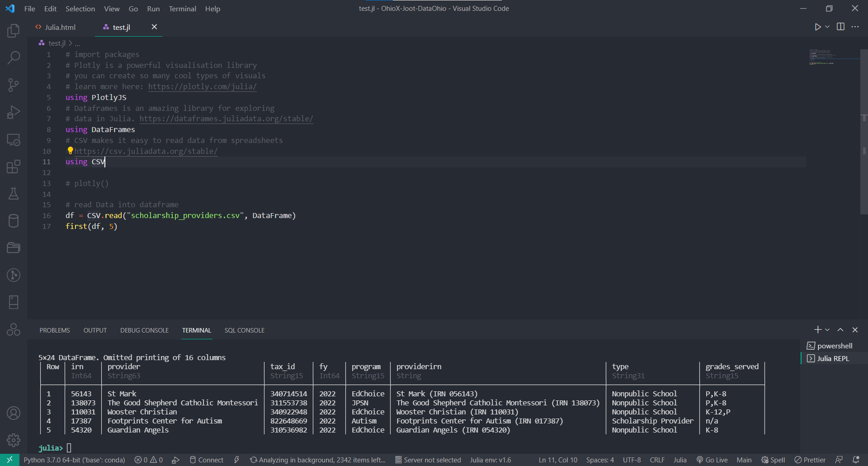Open the feedback status icon

click(839, 460)
